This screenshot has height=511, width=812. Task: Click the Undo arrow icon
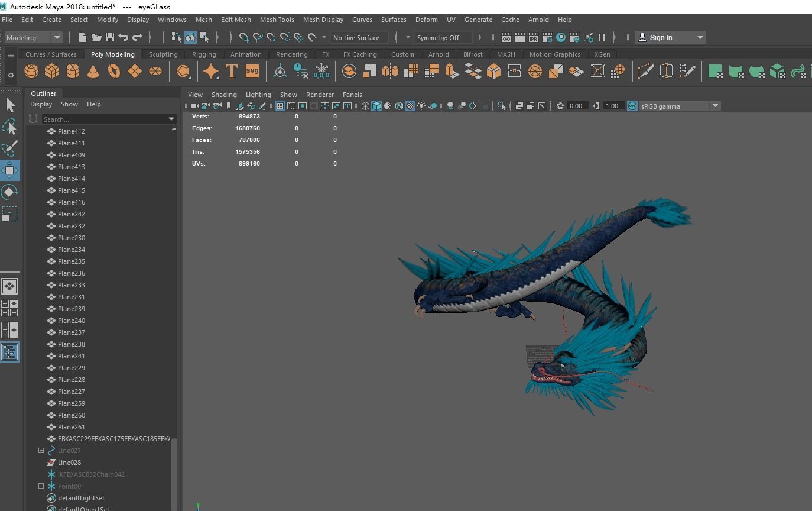point(123,37)
